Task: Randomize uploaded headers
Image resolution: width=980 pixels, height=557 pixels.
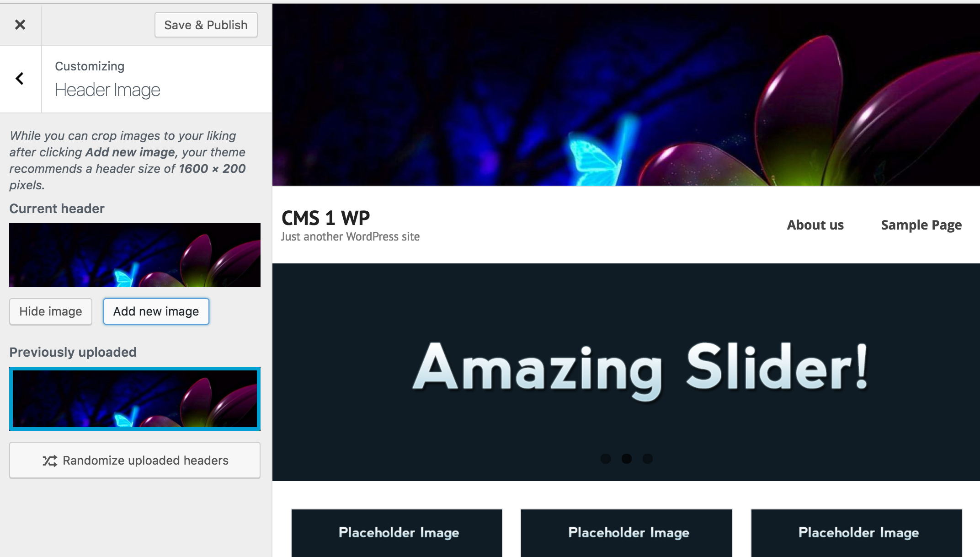Action: pyautogui.click(x=135, y=461)
